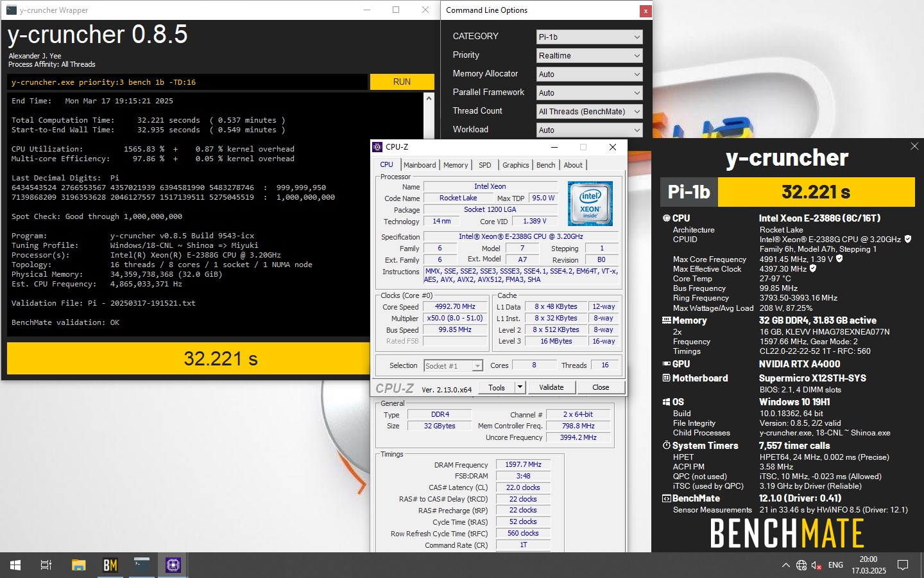This screenshot has height=578, width=924.
Task: Open the Workload dropdown
Action: coord(589,130)
